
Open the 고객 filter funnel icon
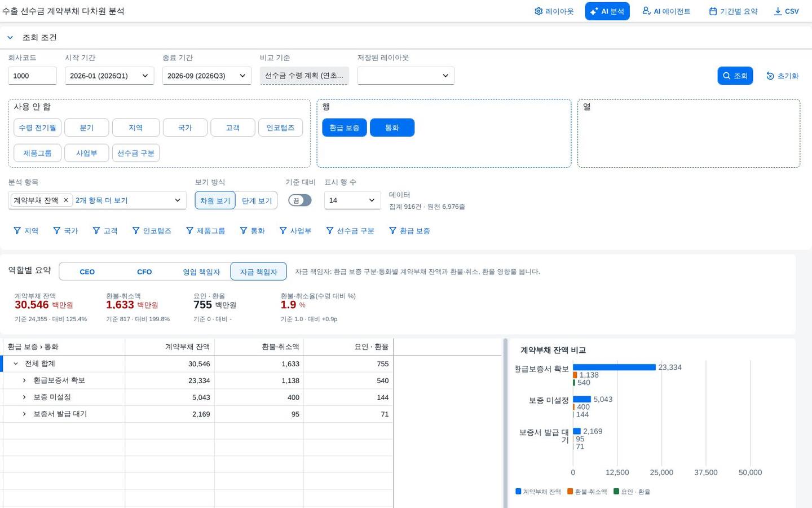(96, 231)
